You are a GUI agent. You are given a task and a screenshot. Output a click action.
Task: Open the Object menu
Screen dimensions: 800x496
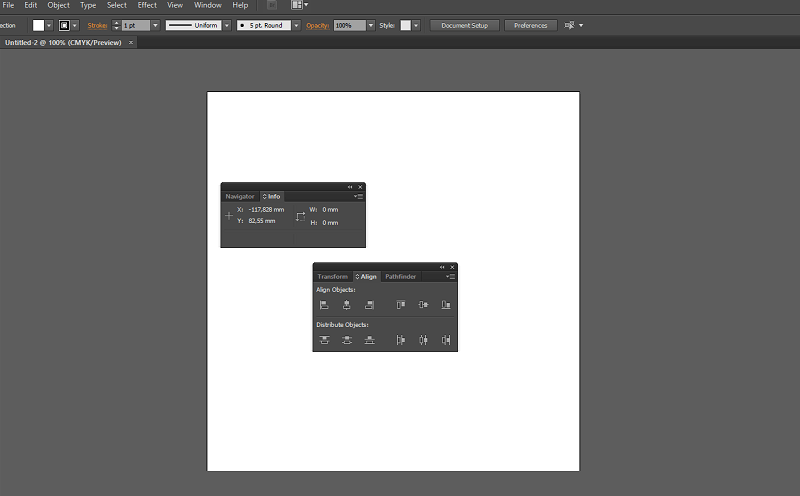tap(58, 5)
